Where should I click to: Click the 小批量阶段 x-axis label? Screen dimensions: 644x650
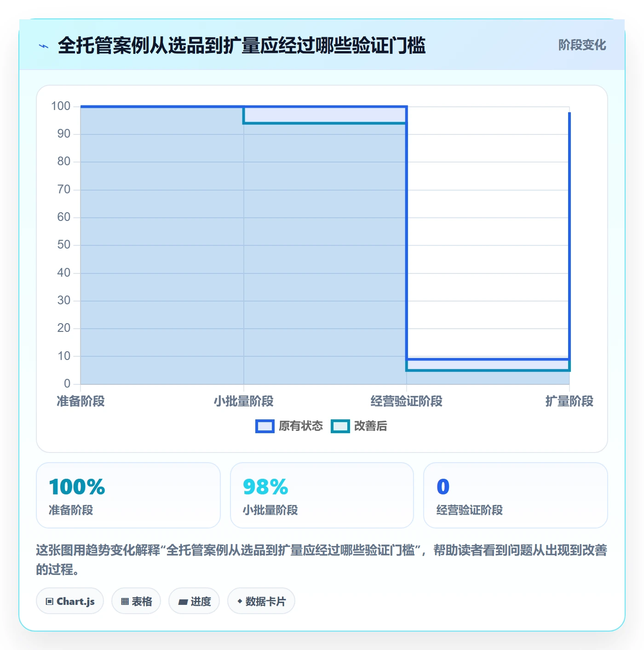[244, 401]
